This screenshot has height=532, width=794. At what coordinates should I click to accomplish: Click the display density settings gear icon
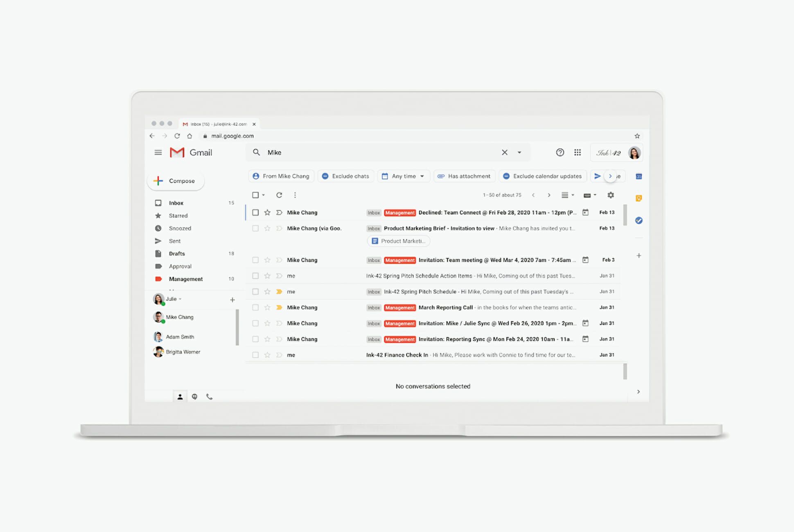pyautogui.click(x=611, y=195)
